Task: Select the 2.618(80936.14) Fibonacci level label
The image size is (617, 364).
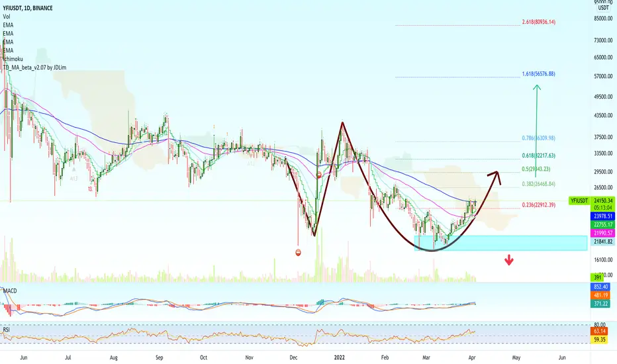Action: click(539, 22)
